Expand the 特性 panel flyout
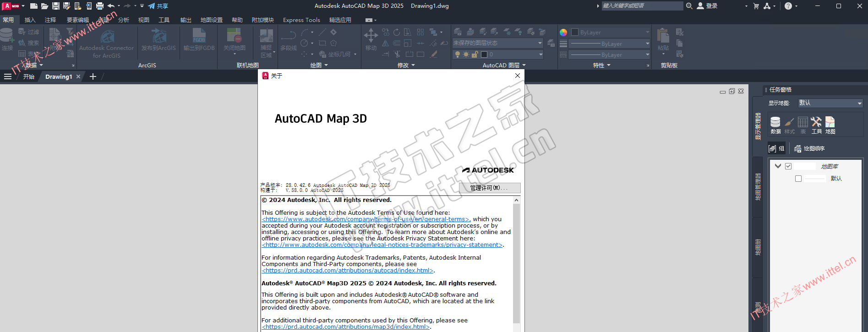Image resolution: width=868 pixels, height=332 pixels. coord(601,65)
